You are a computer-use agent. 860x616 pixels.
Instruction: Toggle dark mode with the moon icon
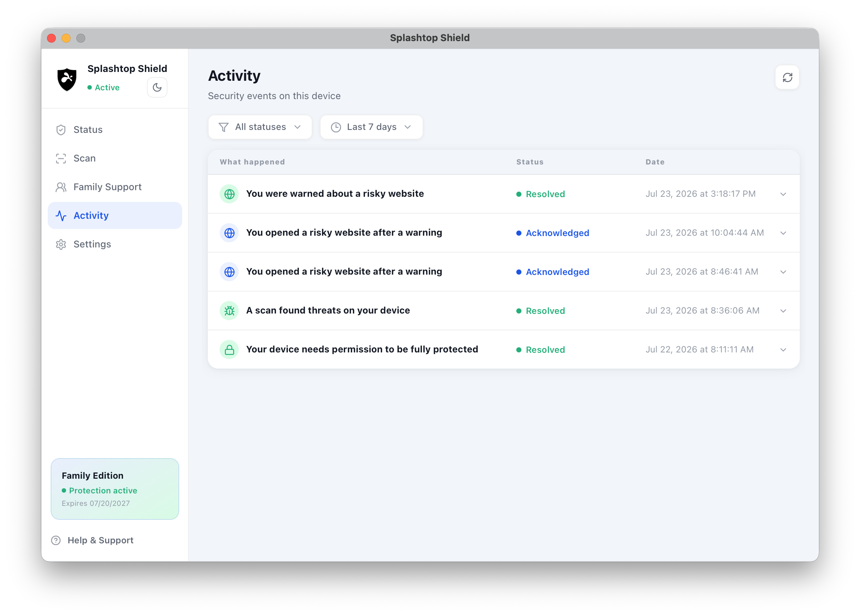click(157, 88)
